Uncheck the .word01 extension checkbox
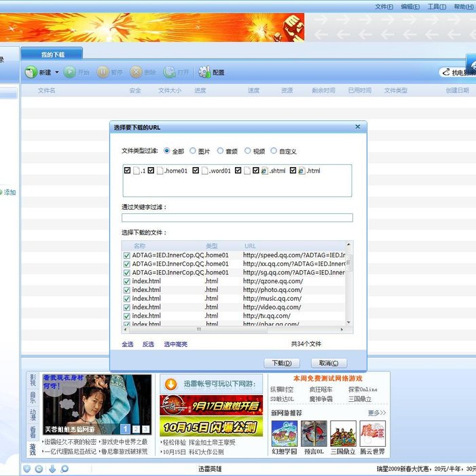This screenshot has width=476, height=476. [196, 170]
